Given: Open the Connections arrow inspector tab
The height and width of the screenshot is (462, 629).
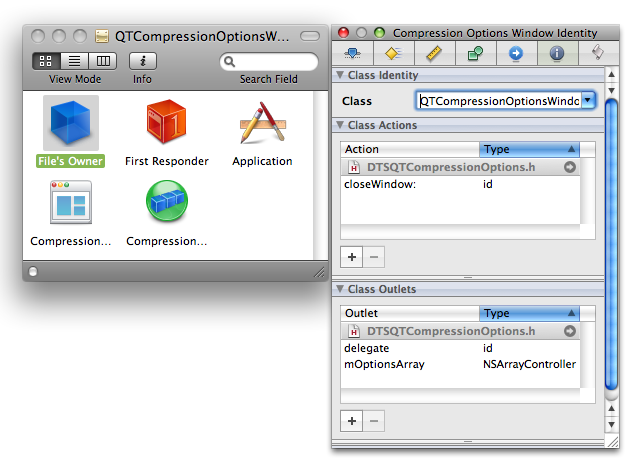Looking at the screenshot, I should (x=515, y=54).
